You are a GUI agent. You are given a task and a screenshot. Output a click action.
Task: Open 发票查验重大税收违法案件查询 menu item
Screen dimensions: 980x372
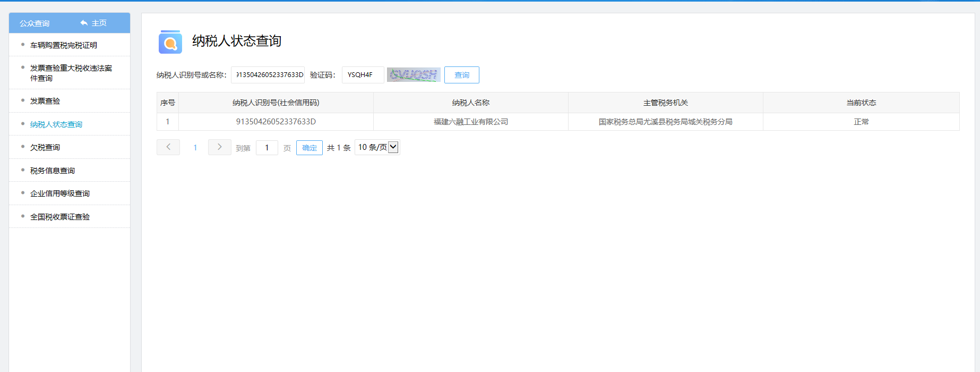[x=71, y=73]
